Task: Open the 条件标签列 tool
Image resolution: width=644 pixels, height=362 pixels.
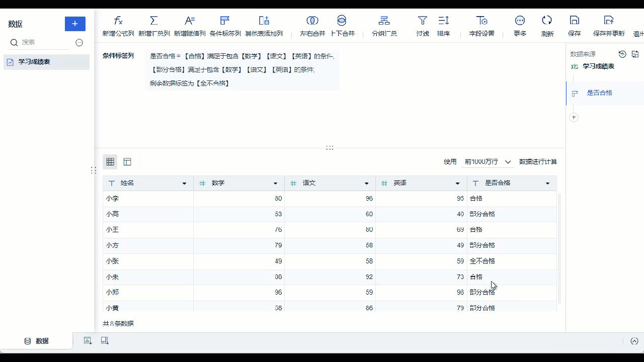Action: (225, 26)
